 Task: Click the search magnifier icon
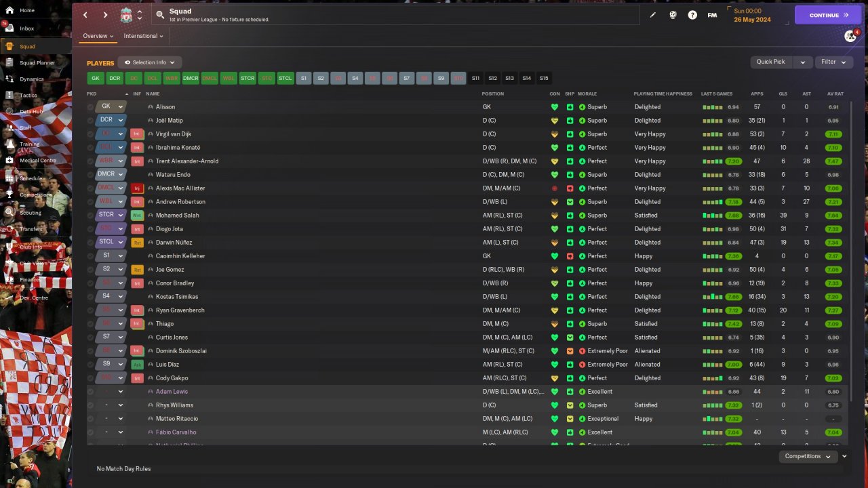coord(160,14)
